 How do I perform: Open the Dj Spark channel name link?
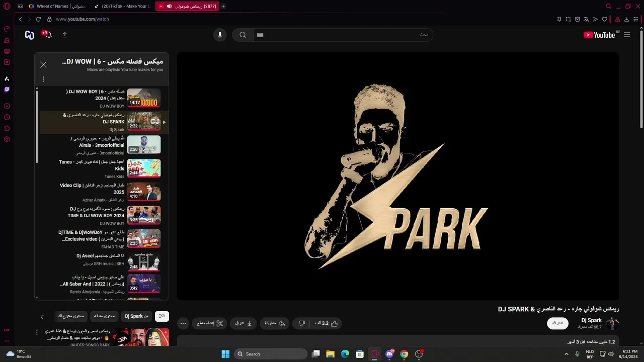(592, 320)
